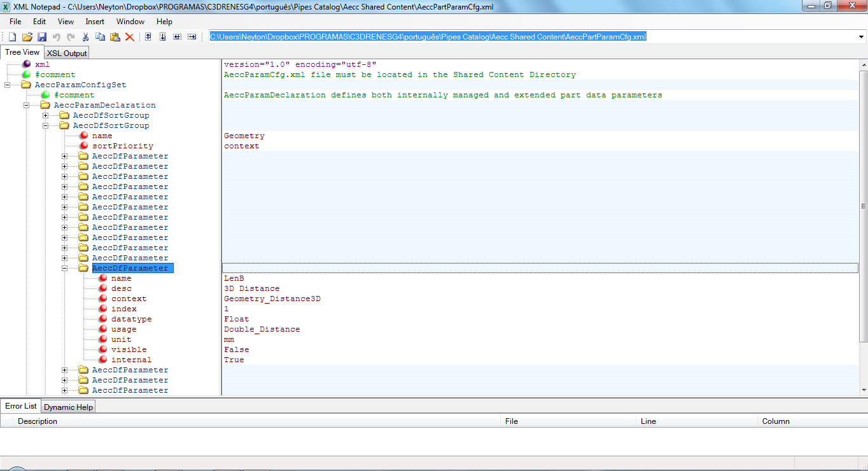Click the red ball icon beside desc
The height and width of the screenshot is (471, 868).
point(102,288)
